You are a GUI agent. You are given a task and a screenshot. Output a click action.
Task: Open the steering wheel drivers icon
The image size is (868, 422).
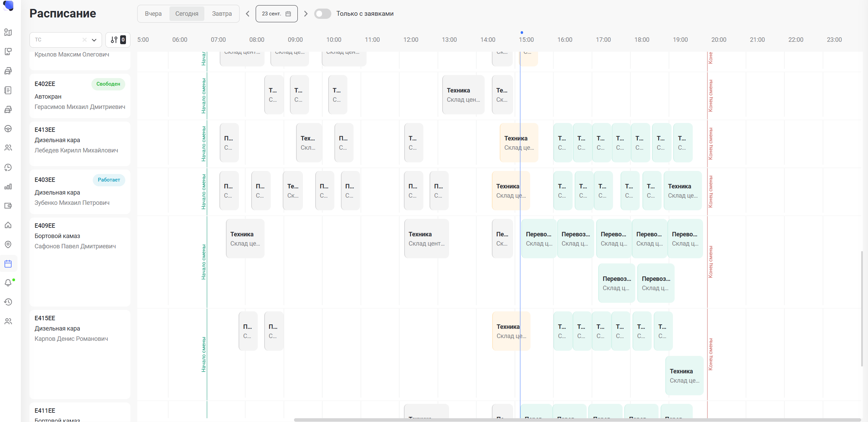[8, 129]
